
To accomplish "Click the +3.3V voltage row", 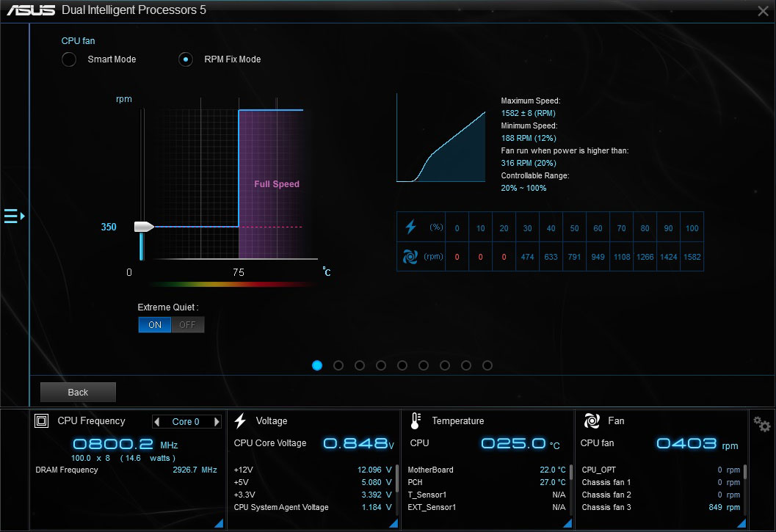I will click(313, 495).
